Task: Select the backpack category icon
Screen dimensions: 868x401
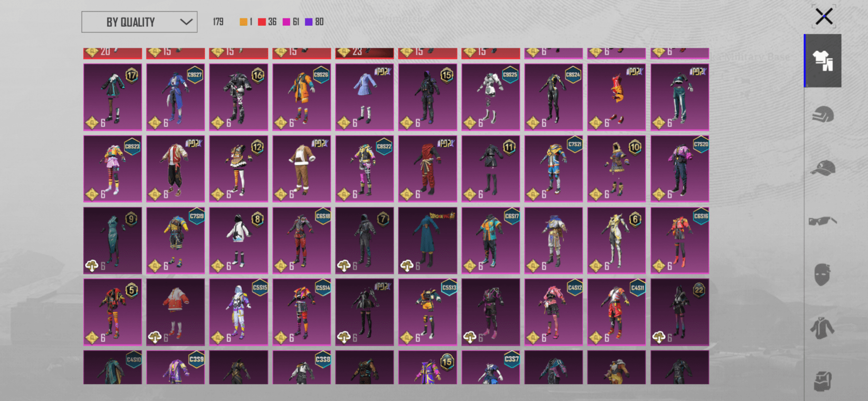Action: coord(822,381)
